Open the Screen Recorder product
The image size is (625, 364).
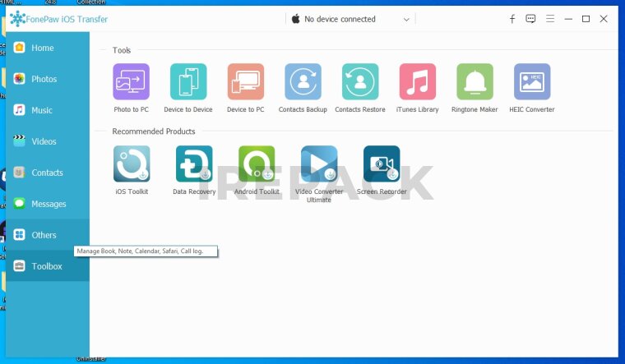pos(382,164)
